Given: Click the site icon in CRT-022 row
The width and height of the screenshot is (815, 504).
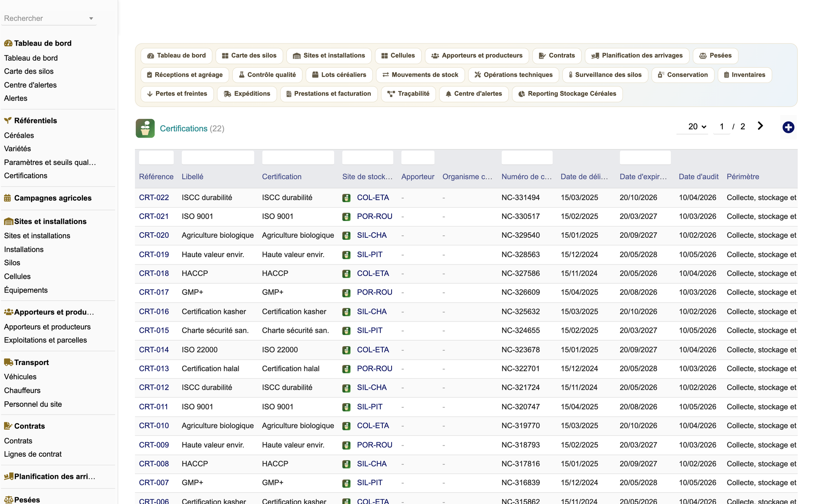Looking at the screenshot, I should (346, 198).
